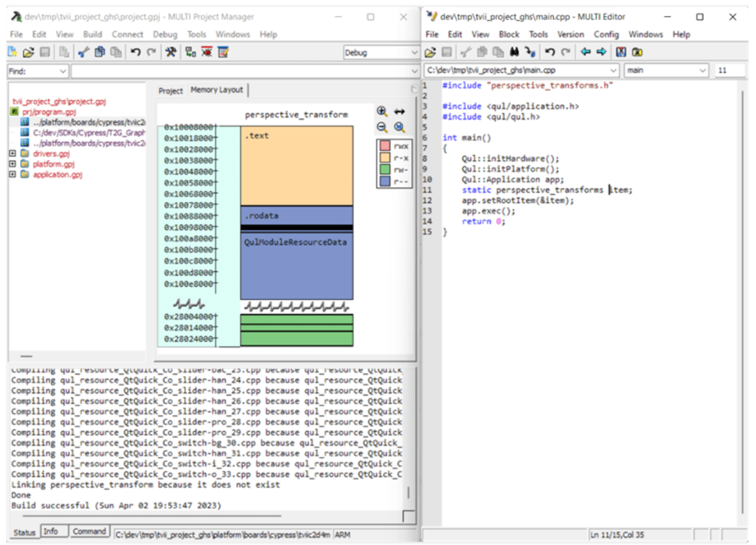Click the fit-width double arrow icon

click(399, 111)
